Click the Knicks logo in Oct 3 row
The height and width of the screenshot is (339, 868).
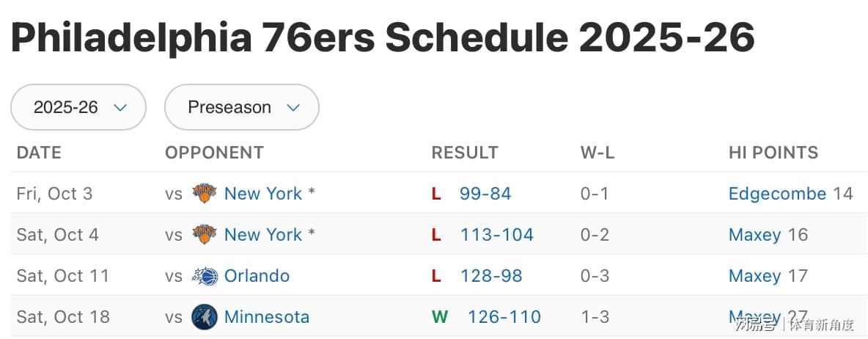click(x=204, y=194)
